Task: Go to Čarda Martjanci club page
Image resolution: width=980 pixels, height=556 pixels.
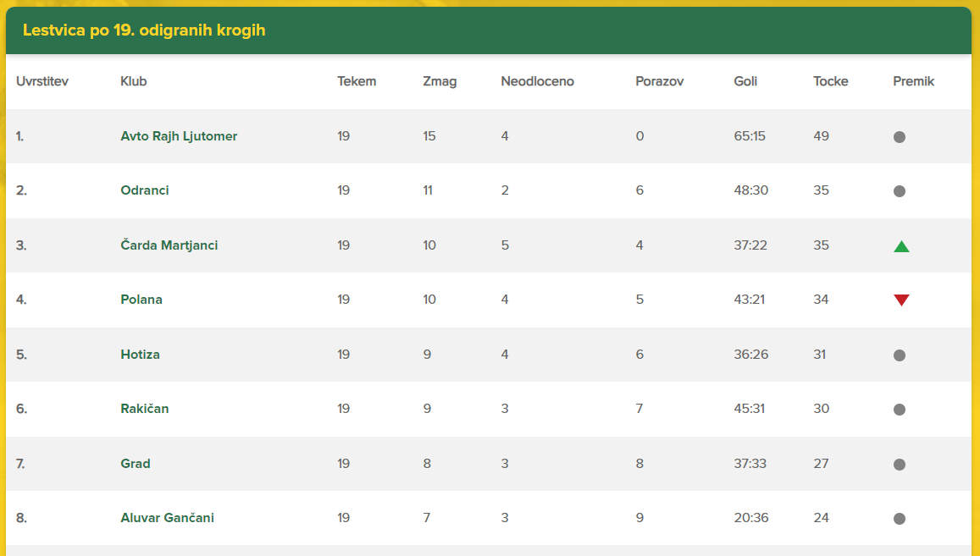Action: [x=169, y=245]
